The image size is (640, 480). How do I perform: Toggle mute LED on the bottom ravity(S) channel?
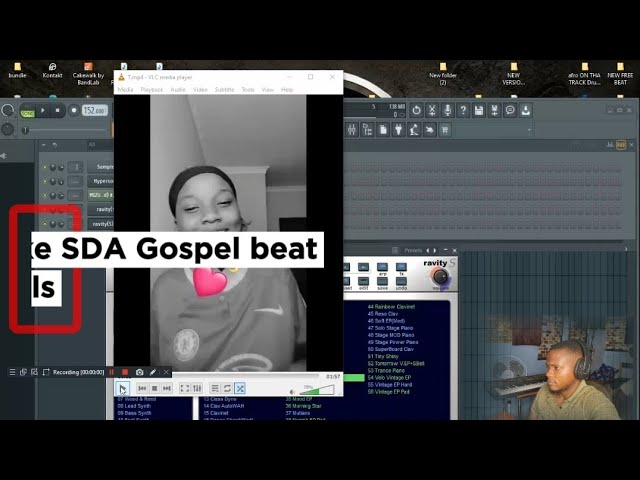coord(45,224)
